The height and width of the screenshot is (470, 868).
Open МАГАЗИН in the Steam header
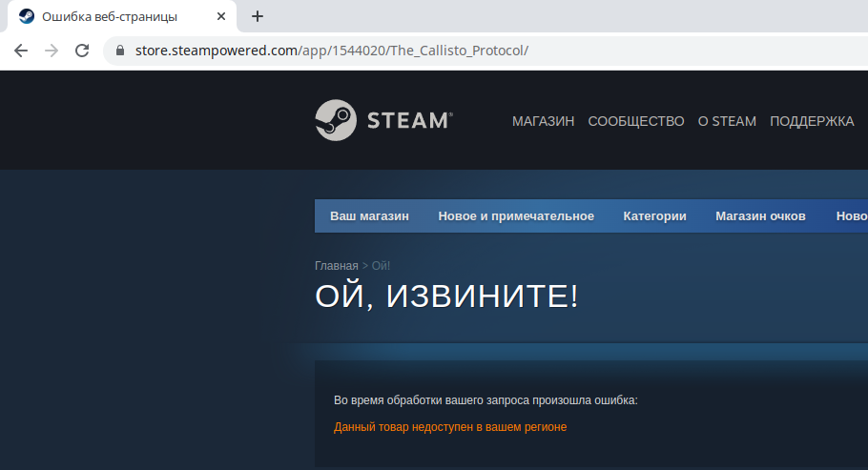click(x=543, y=121)
